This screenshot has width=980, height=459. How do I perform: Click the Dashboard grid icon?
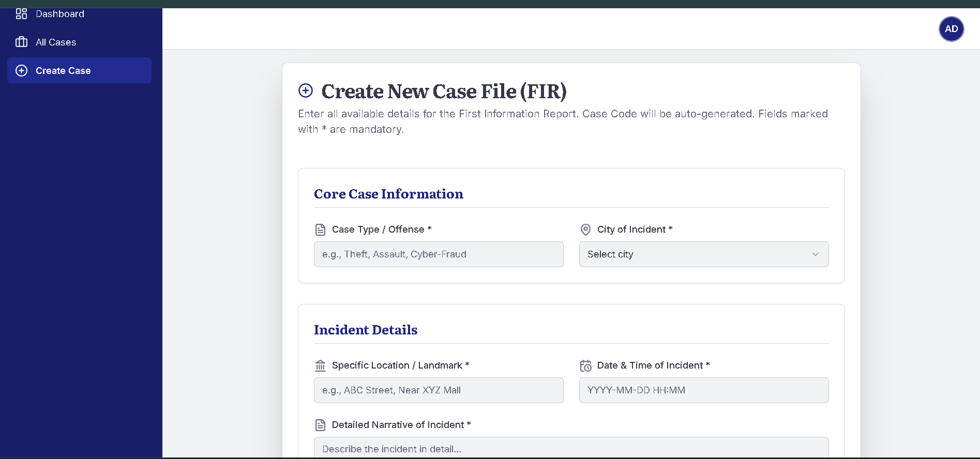coord(21,14)
